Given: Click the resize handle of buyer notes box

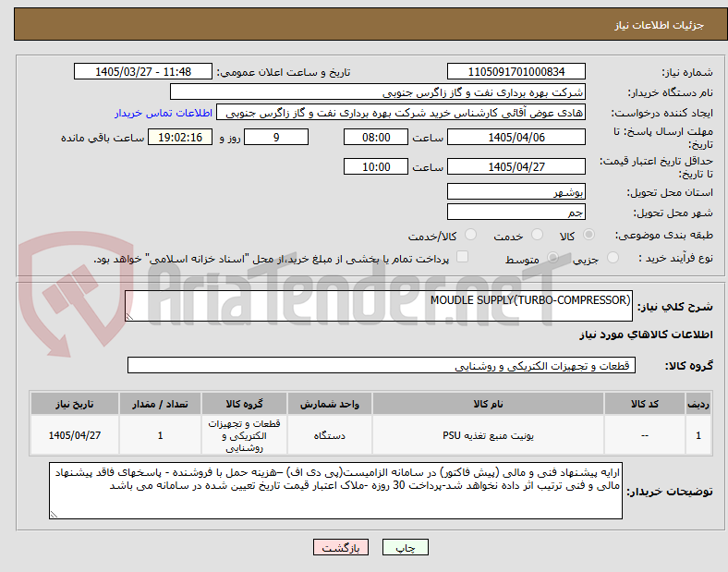Looking at the screenshot, I should (x=54, y=515).
